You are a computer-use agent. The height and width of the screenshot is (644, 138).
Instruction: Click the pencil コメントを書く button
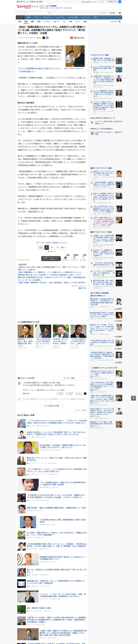tap(69, 378)
